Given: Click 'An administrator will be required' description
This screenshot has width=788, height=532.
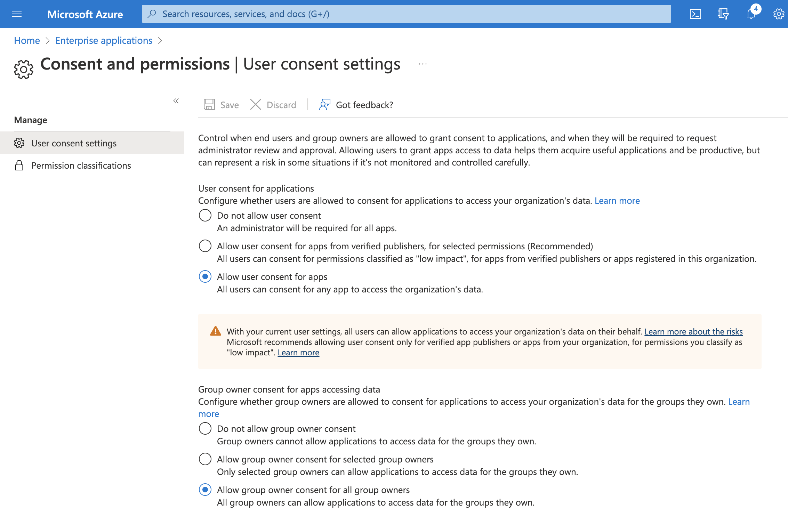Looking at the screenshot, I should click(x=307, y=228).
